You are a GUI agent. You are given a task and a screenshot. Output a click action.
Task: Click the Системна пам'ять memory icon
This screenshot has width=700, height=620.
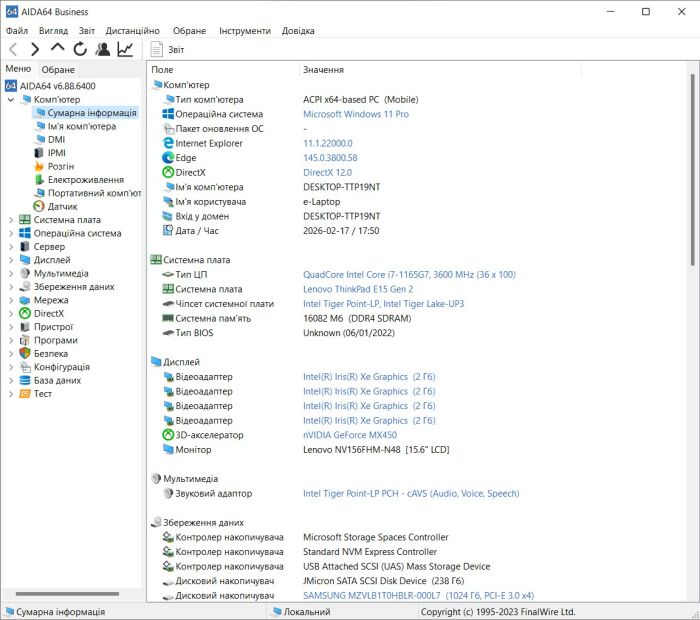click(168, 318)
